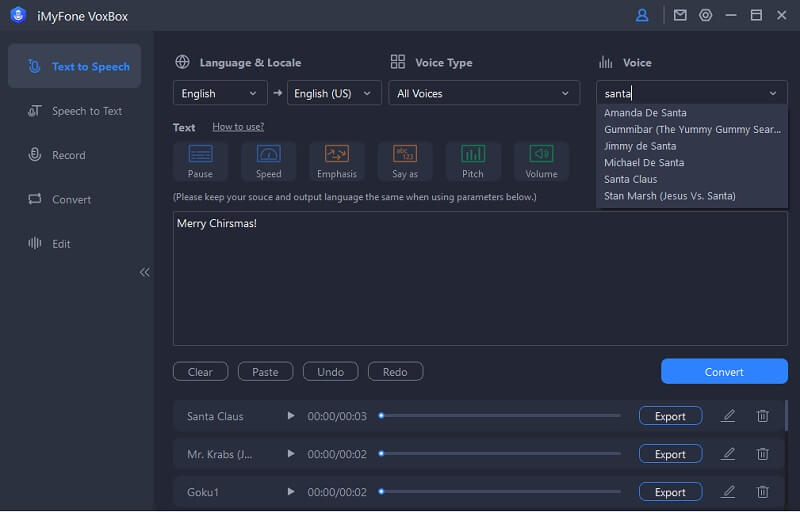The width and height of the screenshot is (800, 512).
Task: Edit the Santa Claus audio entry
Action: [728, 416]
